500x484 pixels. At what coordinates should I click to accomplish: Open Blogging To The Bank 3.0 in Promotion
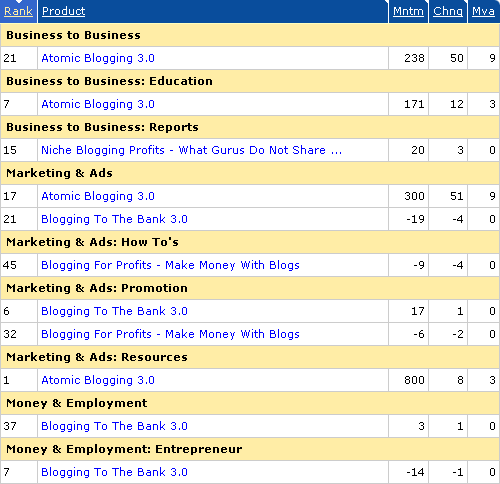point(114,311)
